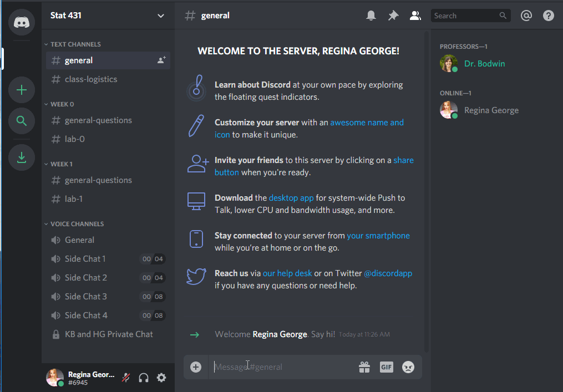Open pinned messages pin icon
Viewport: 563px width, 392px height.
393,16
